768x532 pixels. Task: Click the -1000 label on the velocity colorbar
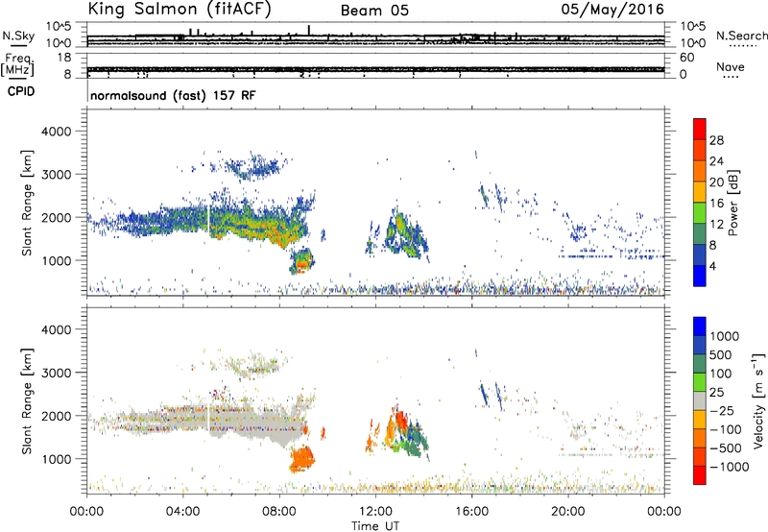tap(730, 467)
